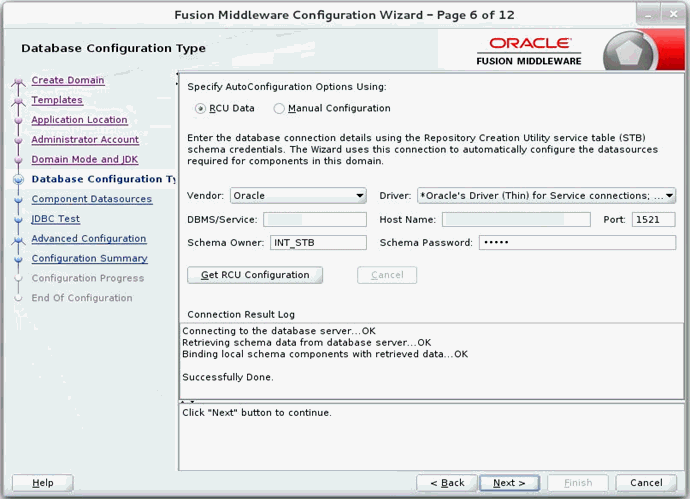Click the Domain Mode and JDK bullet icon
Viewport: 690px width, 499px height.
(x=18, y=160)
